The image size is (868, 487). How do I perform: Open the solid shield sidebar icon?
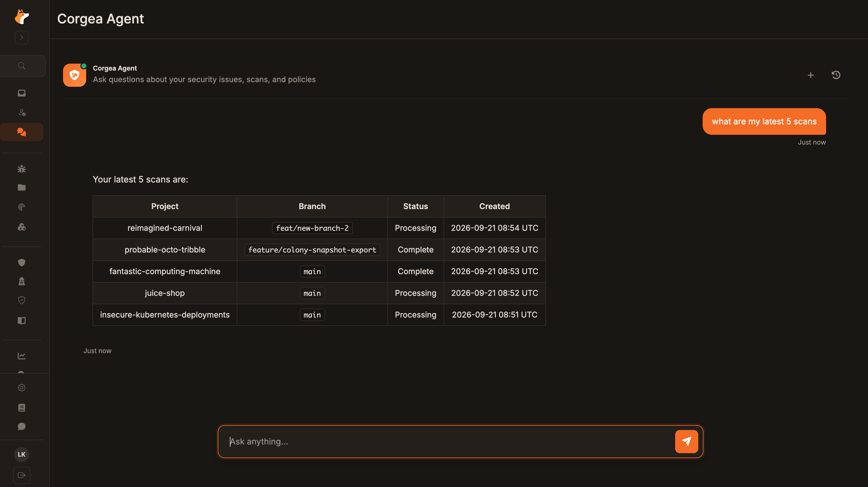[x=22, y=263]
